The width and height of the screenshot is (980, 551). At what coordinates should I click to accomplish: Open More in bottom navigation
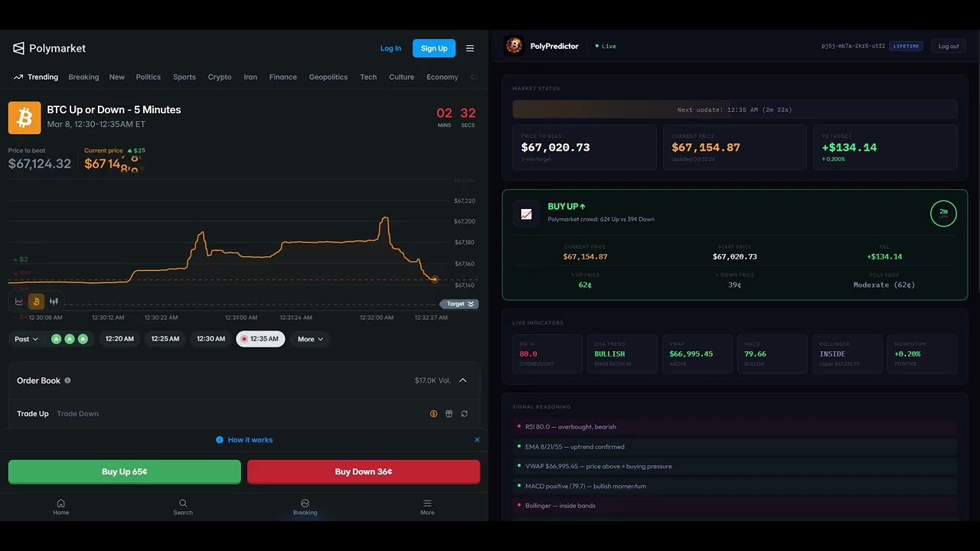click(x=427, y=507)
